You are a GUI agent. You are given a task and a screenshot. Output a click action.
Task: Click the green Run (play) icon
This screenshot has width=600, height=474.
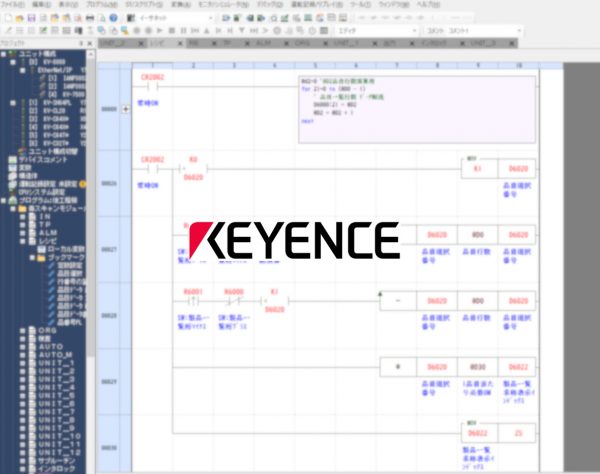point(160,31)
